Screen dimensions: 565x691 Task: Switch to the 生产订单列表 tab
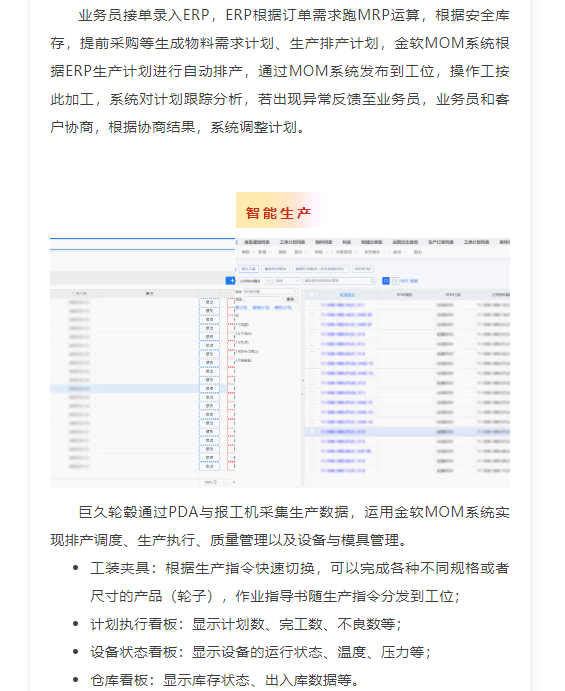441,242
